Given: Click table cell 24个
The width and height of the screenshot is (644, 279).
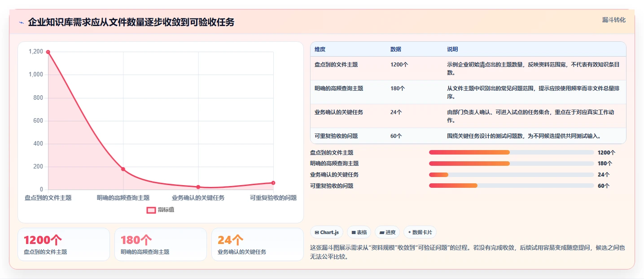Looking at the screenshot, I should coord(396,112).
